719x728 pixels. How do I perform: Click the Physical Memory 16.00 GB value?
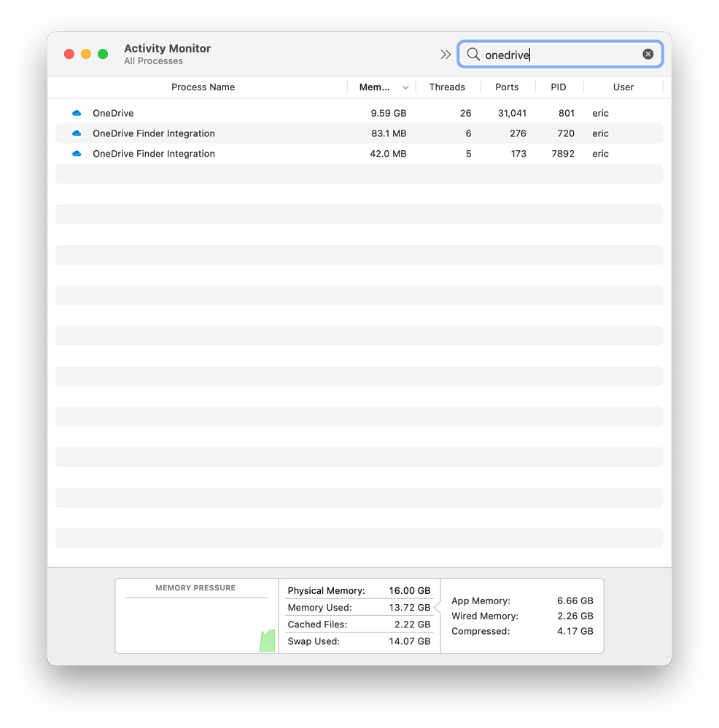410,590
